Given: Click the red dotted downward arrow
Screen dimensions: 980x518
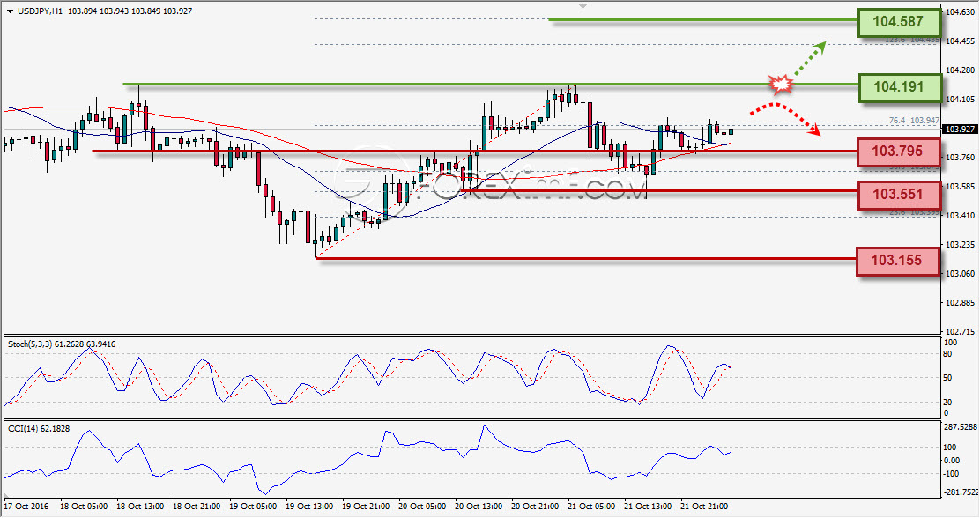Looking at the screenshot, I should pyautogui.click(x=785, y=118).
